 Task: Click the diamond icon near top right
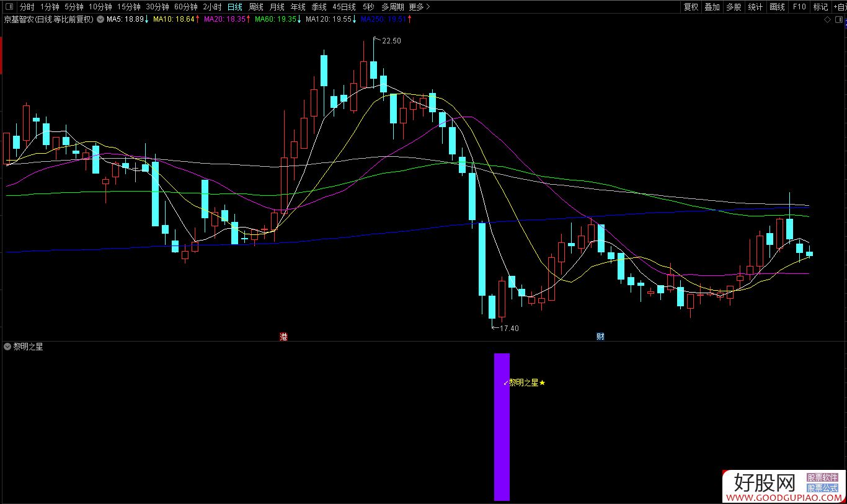(x=828, y=20)
